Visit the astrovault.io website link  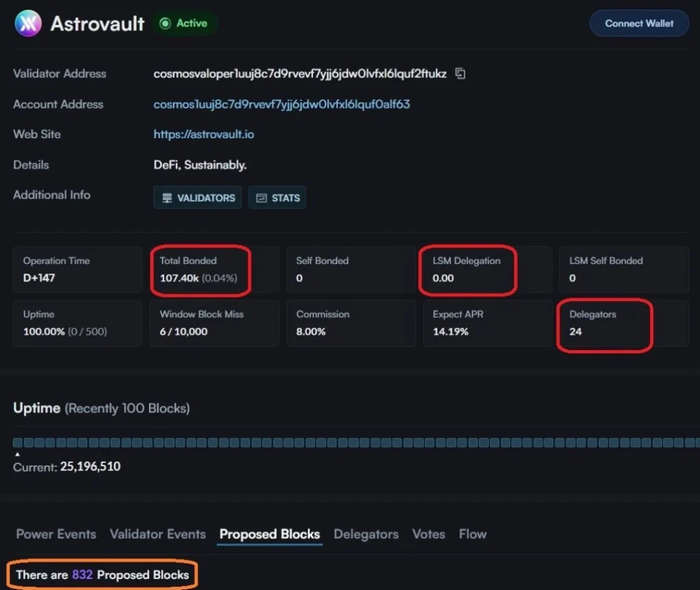click(204, 135)
